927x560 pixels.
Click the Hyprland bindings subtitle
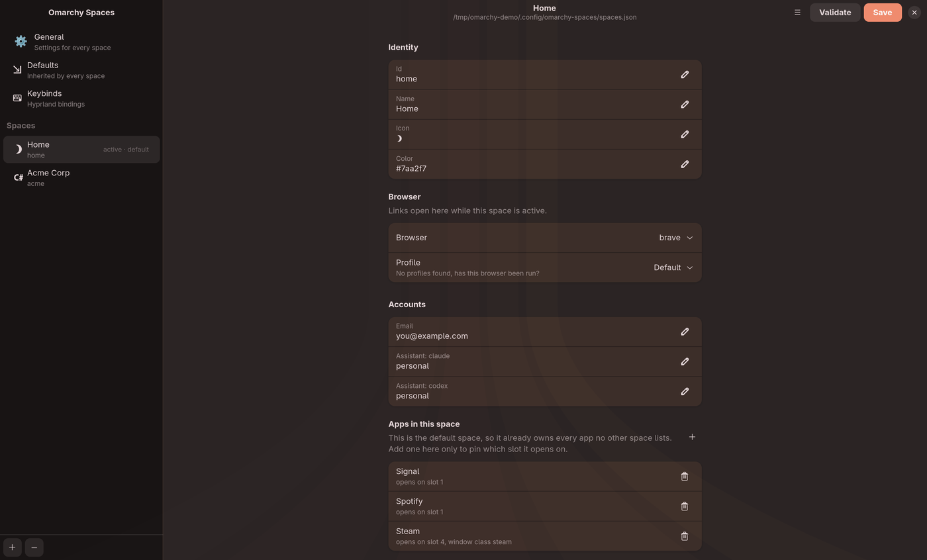(56, 105)
